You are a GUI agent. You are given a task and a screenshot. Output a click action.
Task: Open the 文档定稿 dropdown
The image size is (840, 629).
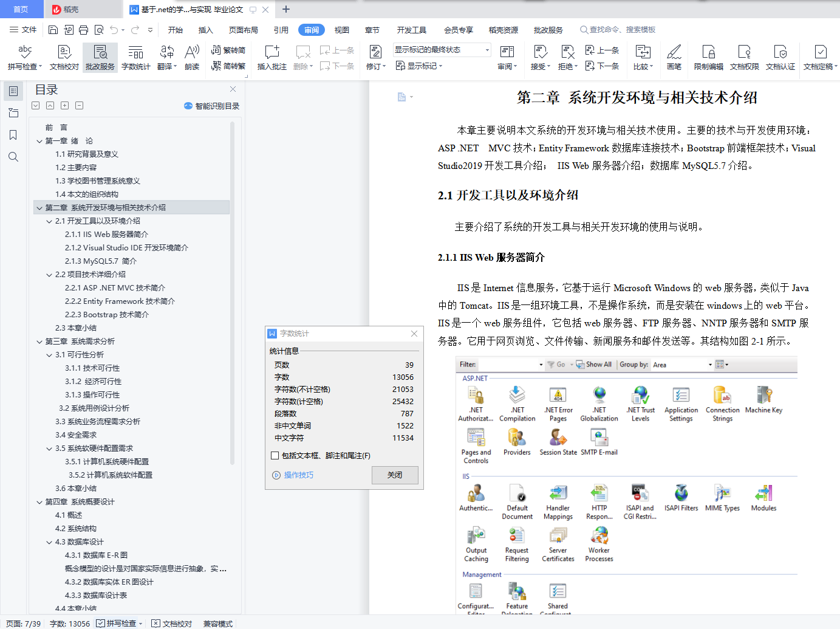[821, 58]
